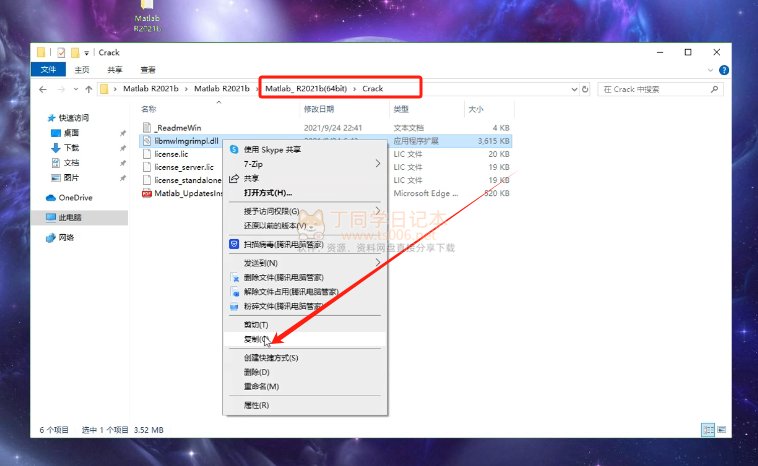Switch to the 主页 ribbon tab
This screenshot has width=758, height=466.
[x=82, y=70]
